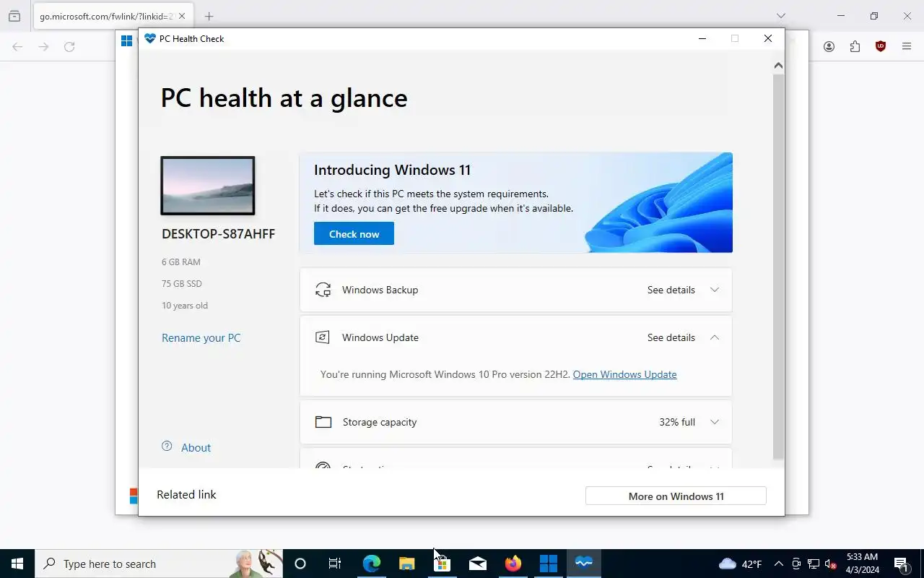Click the network tray icon
This screenshot has width=924, height=578.
[x=814, y=564]
